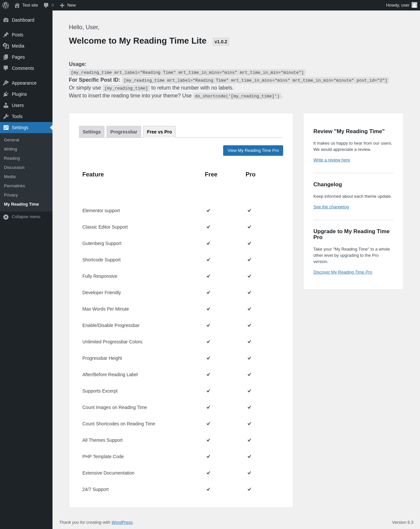Open Discover My Reading Time Pro link
This screenshot has height=529, width=420.
[x=343, y=272]
